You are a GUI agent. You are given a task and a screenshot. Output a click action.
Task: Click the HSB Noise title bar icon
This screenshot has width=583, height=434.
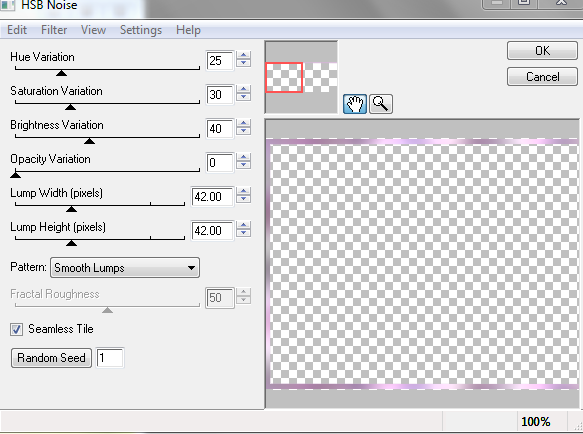click(x=7, y=5)
